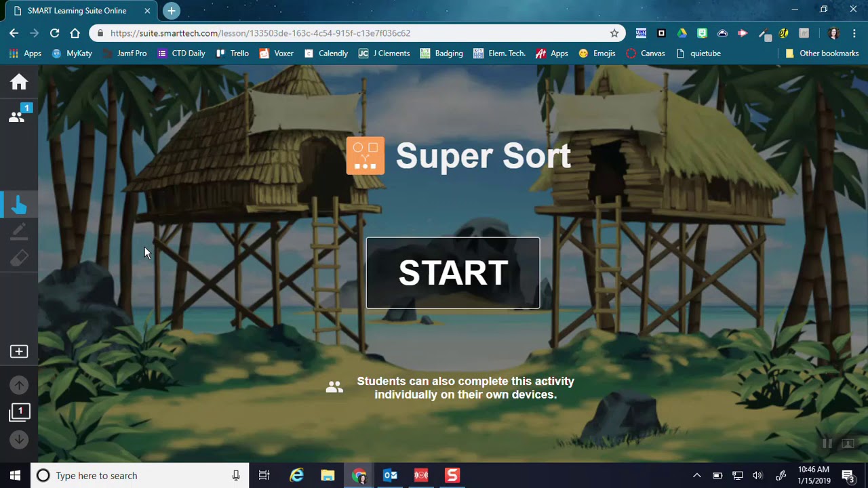Go to next page down arrow
The height and width of the screenshot is (488, 868).
click(x=19, y=439)
